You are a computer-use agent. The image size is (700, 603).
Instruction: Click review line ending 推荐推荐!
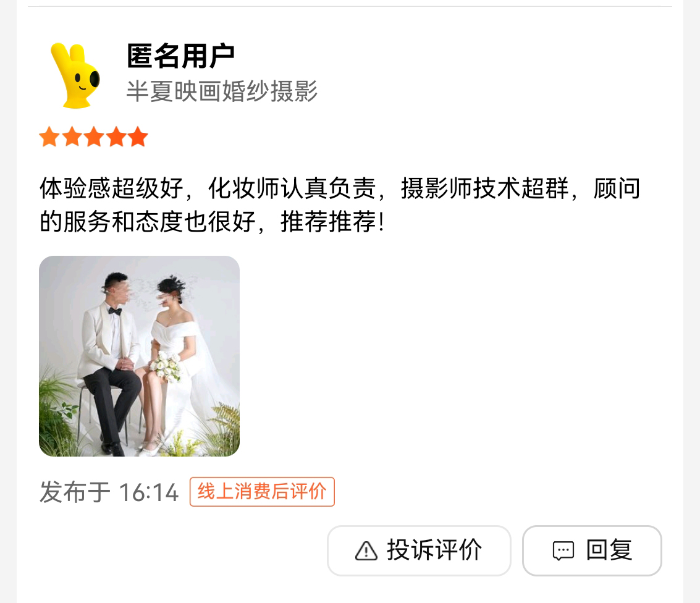(212, 221)
